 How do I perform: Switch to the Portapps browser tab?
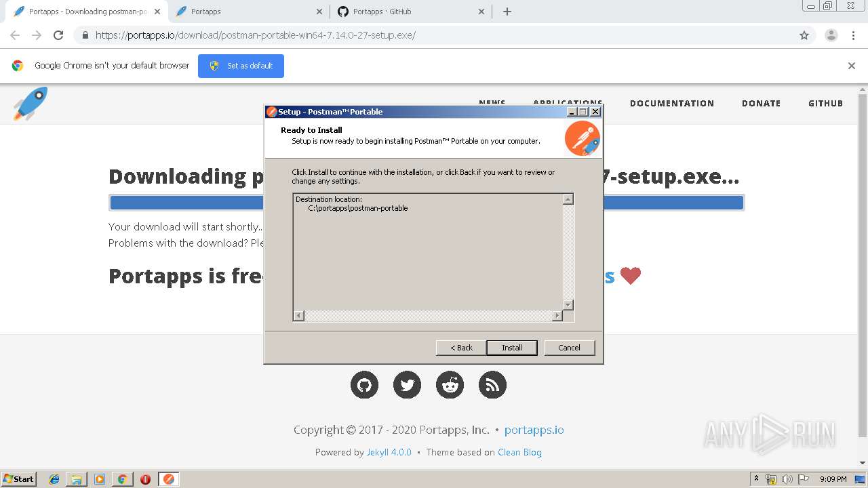(248, 12)
